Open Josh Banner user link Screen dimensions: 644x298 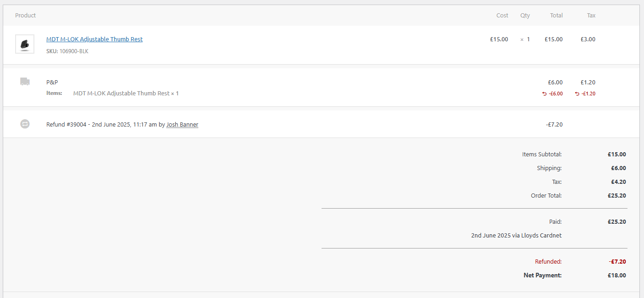pyautogui.click(x=182, y=125)
